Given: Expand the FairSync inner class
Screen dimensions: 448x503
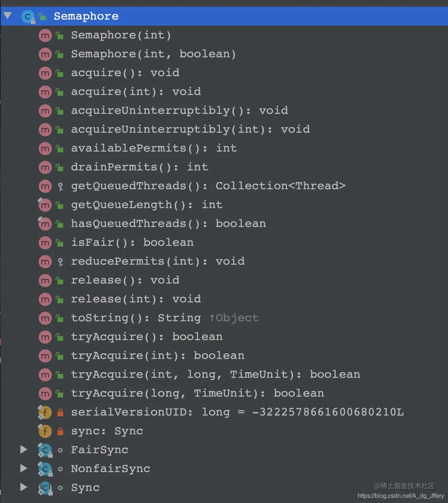Looking at the screenshot, I should click(24, 449).
